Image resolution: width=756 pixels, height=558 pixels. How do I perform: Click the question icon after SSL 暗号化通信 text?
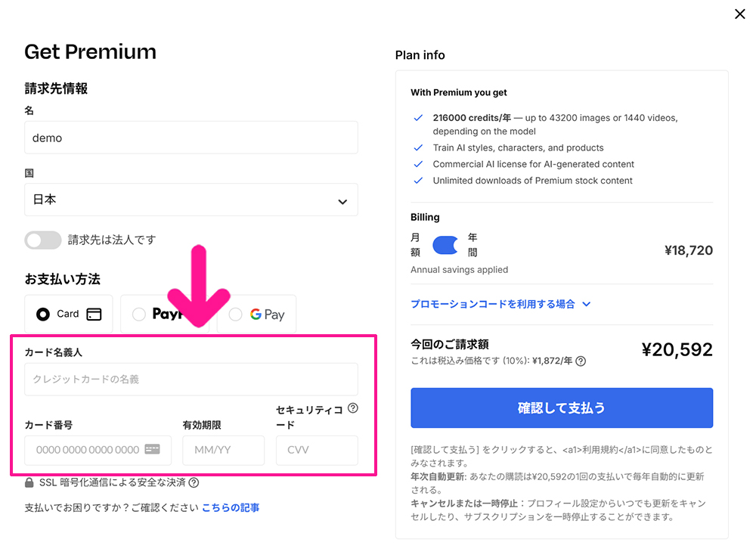point(194,484)
